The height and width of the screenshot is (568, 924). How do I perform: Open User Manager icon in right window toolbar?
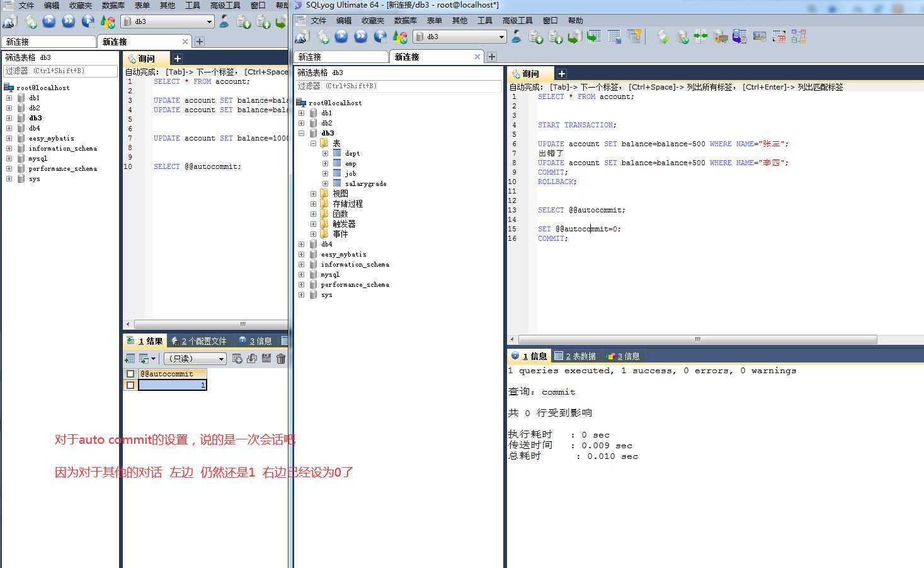coord(516,37)
